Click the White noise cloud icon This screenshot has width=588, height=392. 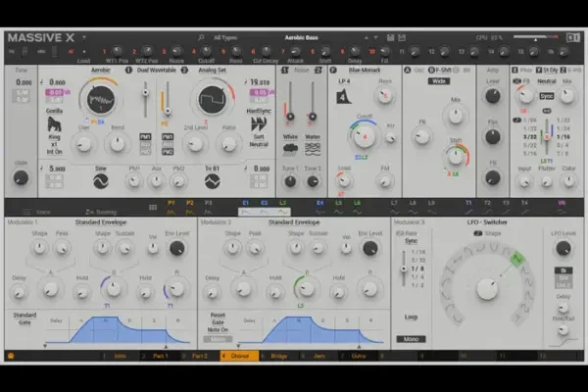point(291,149)
